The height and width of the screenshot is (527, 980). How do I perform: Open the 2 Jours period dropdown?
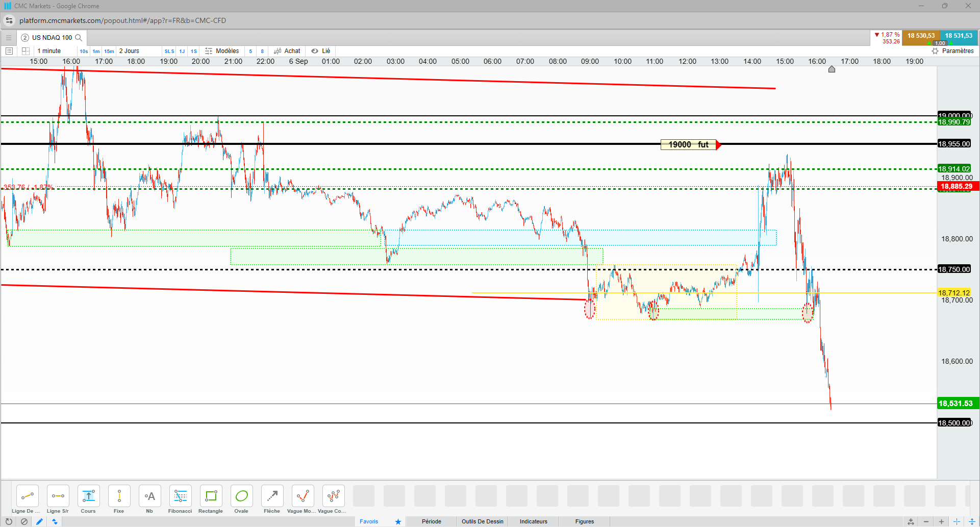click(129, 51)
